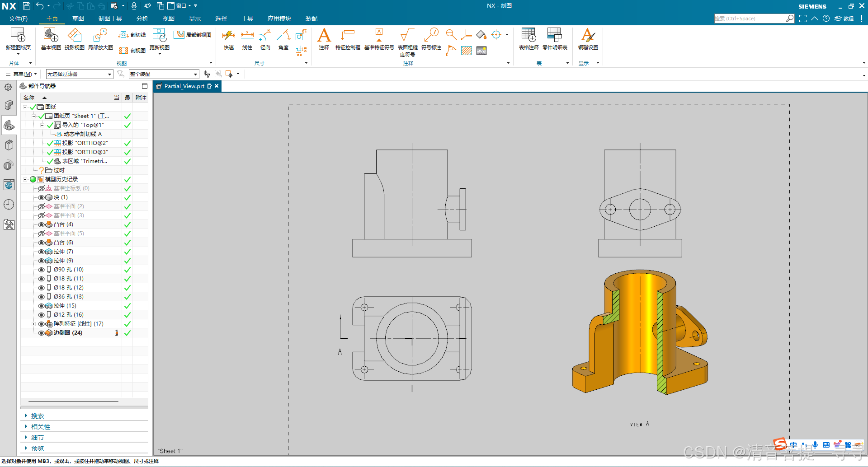Open the 整个装配 scope dropdown

coord(164,74)
